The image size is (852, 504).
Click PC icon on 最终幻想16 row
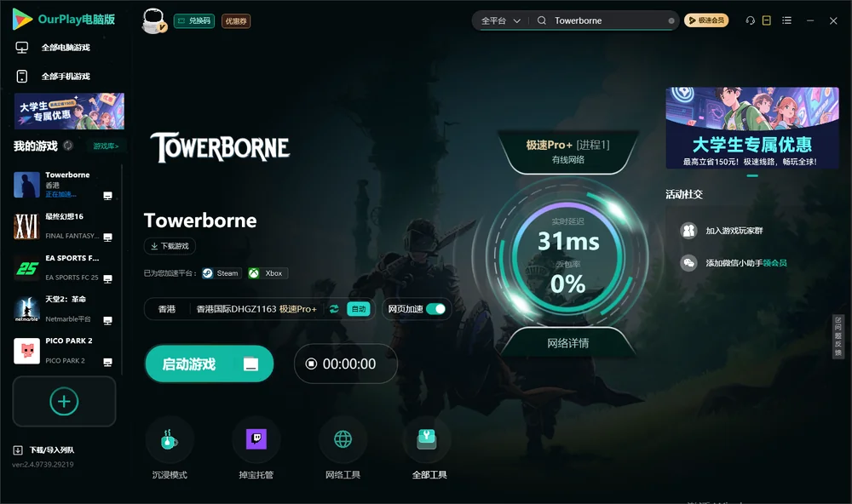pos(107,238)
